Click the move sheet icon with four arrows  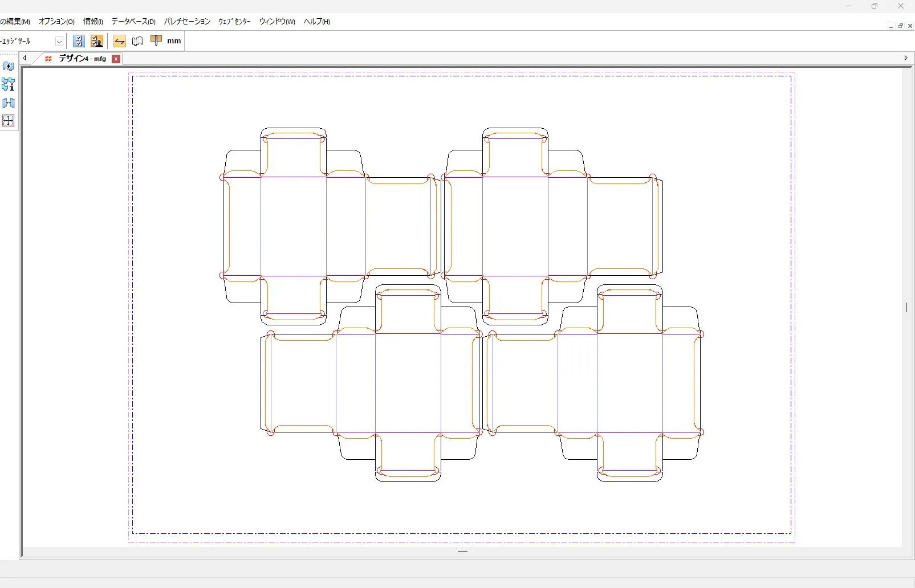[9, 121]
